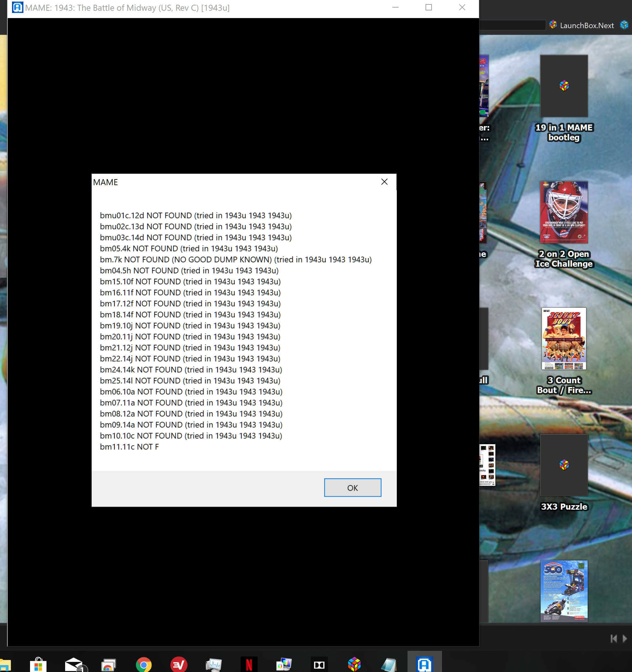Click 'bm16.11f NOT FOUND' error line
The image size is (632, 672).
pos(190,293)
